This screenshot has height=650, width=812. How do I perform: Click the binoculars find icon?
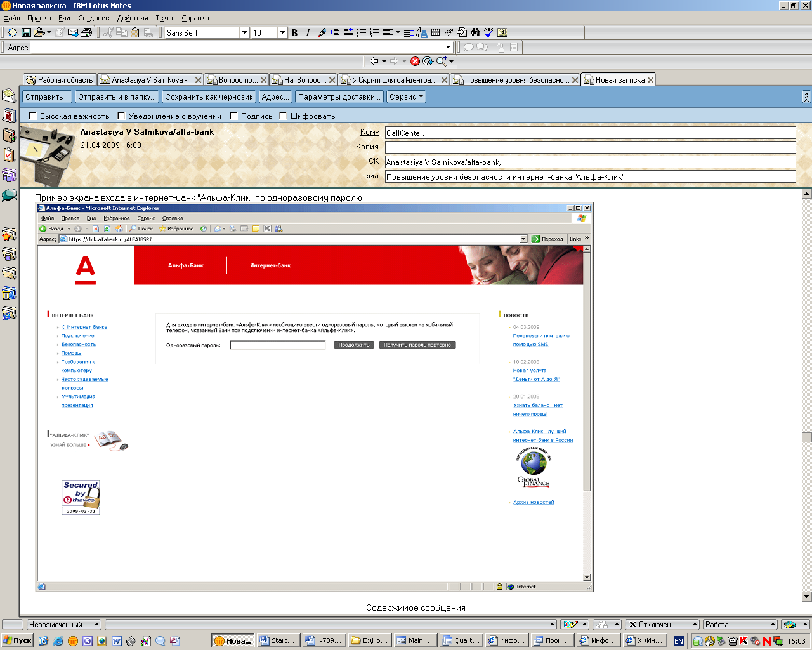(475, 32)
